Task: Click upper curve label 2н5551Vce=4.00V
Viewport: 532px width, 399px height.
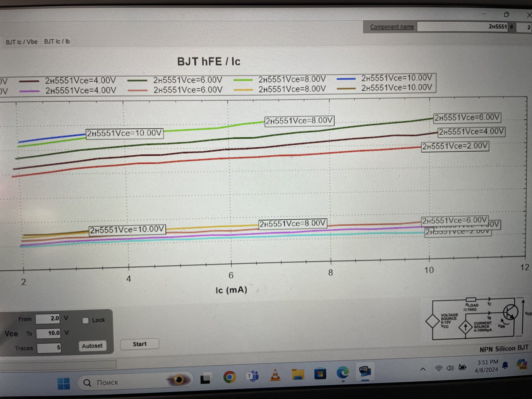Action: pyautogui.click(x=471, y=132)
